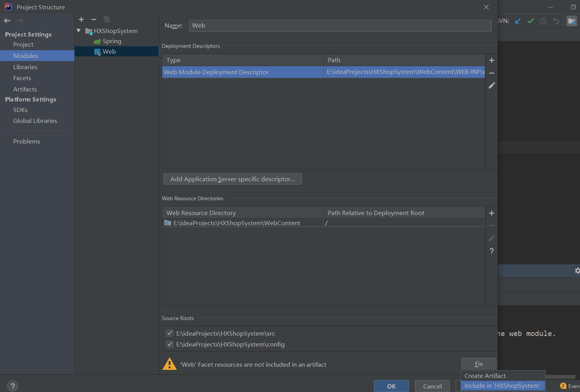Image resolution: width=580 pixels, height=392 pixels.
Task: Open the Project settings section
Action: (x=23, y=45)
